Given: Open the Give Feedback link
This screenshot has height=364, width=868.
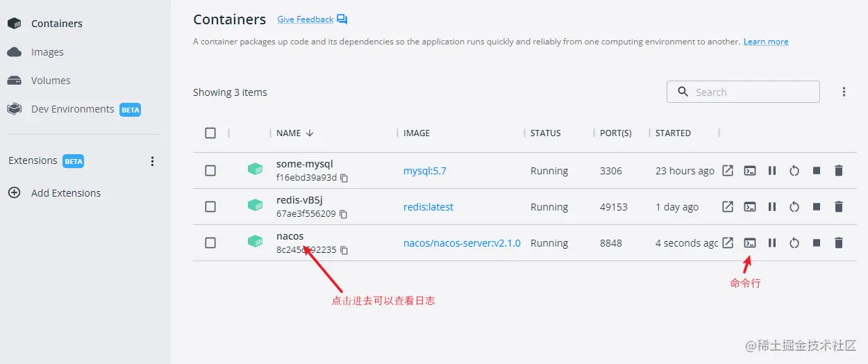Looking at the screenshot, I should 306,19.
